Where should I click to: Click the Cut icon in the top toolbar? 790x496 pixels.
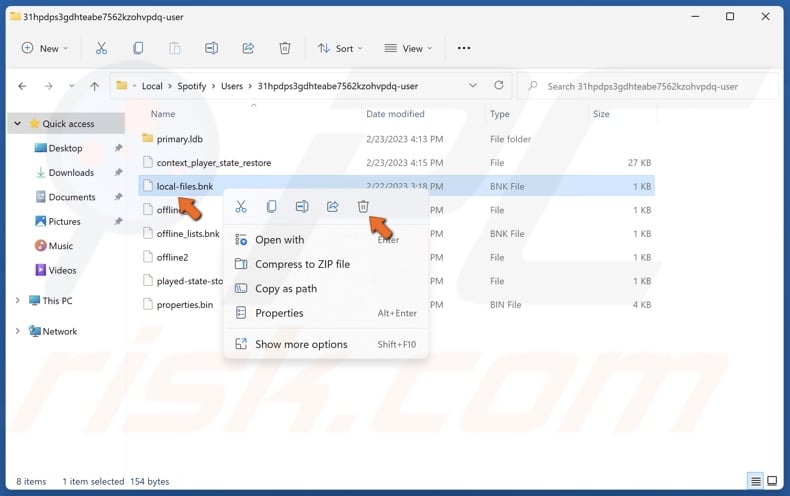click(x=101, y=48)
